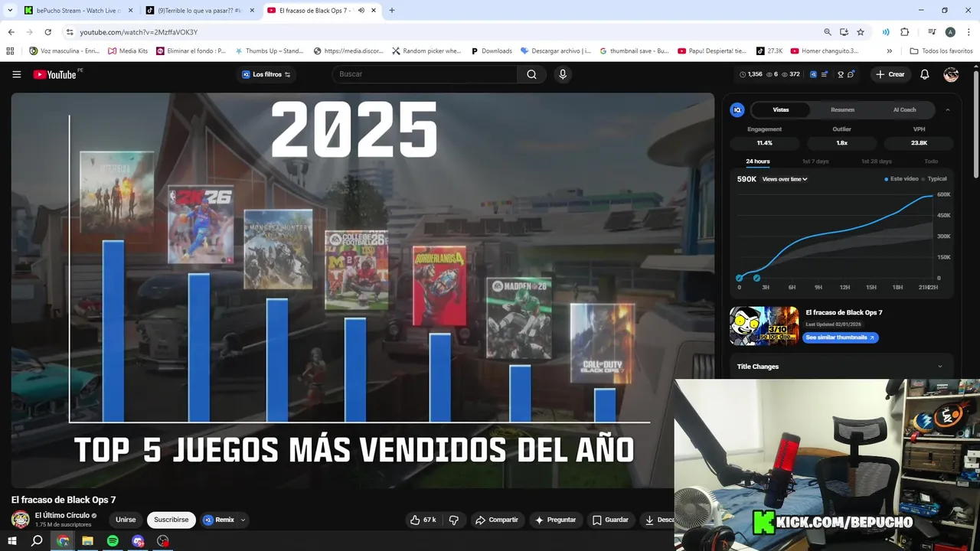Screen dimensions: 980x551
Task: Open the El Último Círculo channel name
Action: [x=62, y=516]
